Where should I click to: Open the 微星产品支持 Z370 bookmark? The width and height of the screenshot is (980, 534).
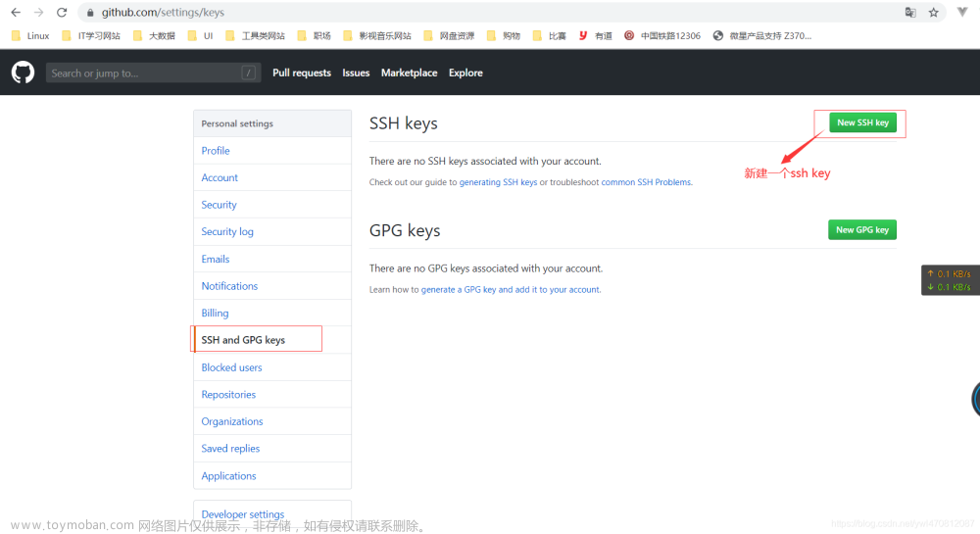762,36
